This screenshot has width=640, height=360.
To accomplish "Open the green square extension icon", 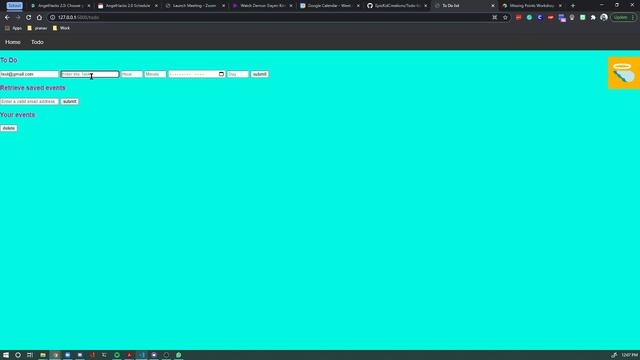I will 582,18.
